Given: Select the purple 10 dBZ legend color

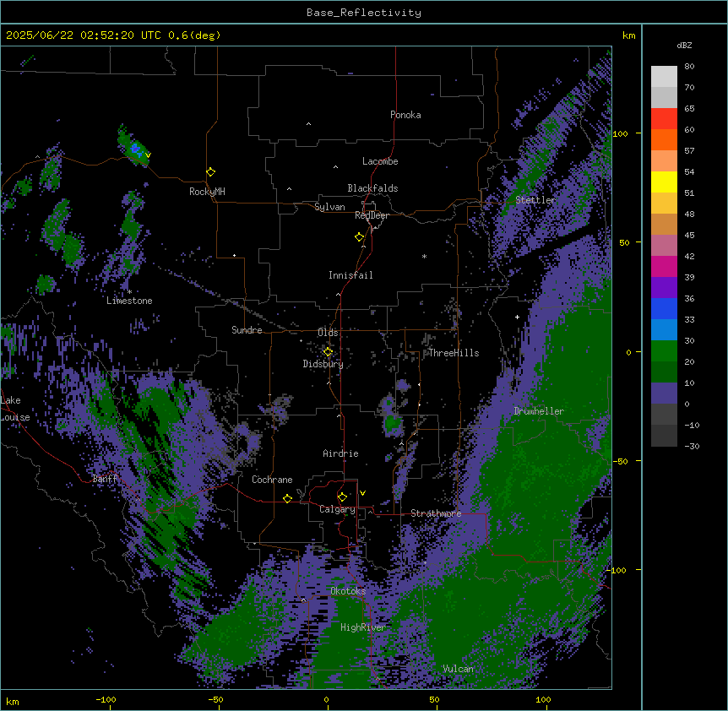Looking at the screenshot, I should pos(664,393).
